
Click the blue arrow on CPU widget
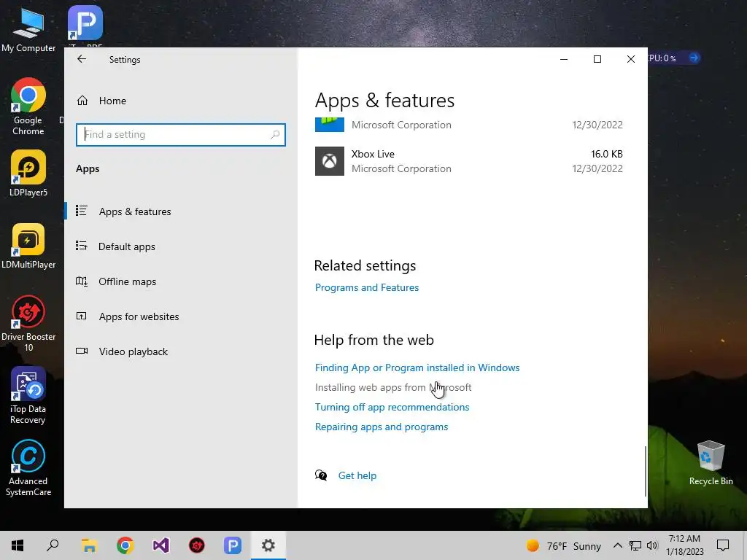pyautogui.click(x=694, y=58)
